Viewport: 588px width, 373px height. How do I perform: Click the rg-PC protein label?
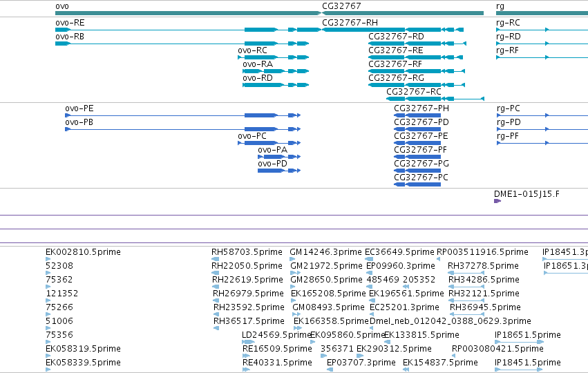pyautogui.click(x=508, y=108)
